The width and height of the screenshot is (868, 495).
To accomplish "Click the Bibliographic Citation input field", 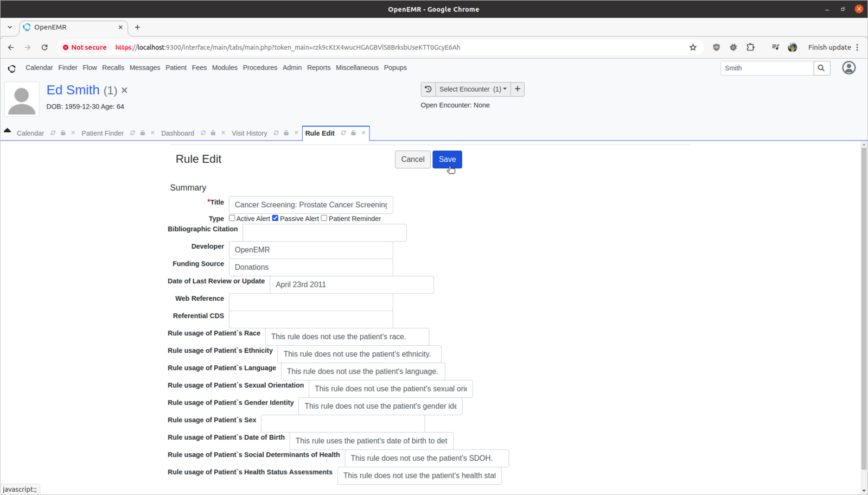I will [324, 233].
